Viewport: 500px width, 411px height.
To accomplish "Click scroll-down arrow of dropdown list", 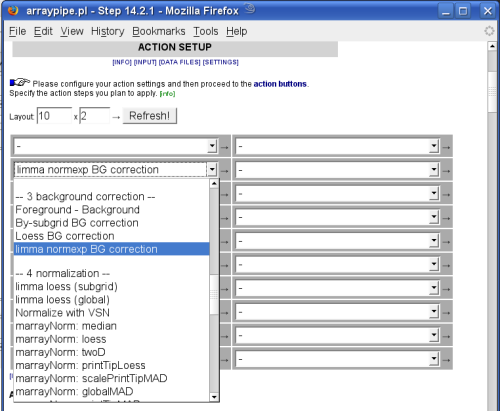I will (214, 397).
